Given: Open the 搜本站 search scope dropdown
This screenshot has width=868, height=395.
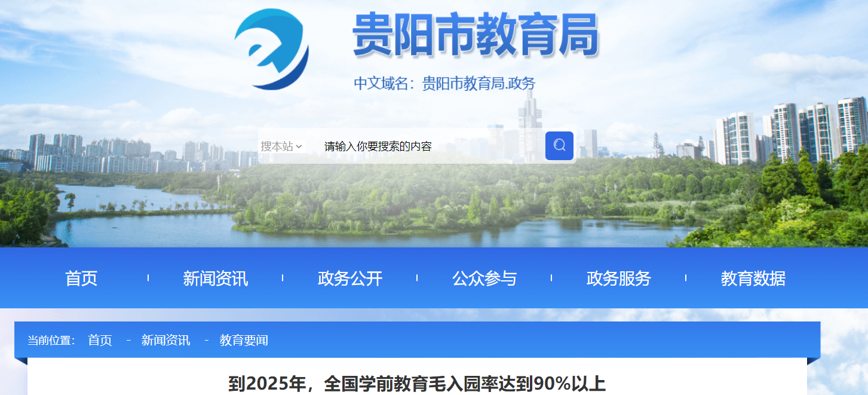Looking at the screenshot, I should (281, 146).
